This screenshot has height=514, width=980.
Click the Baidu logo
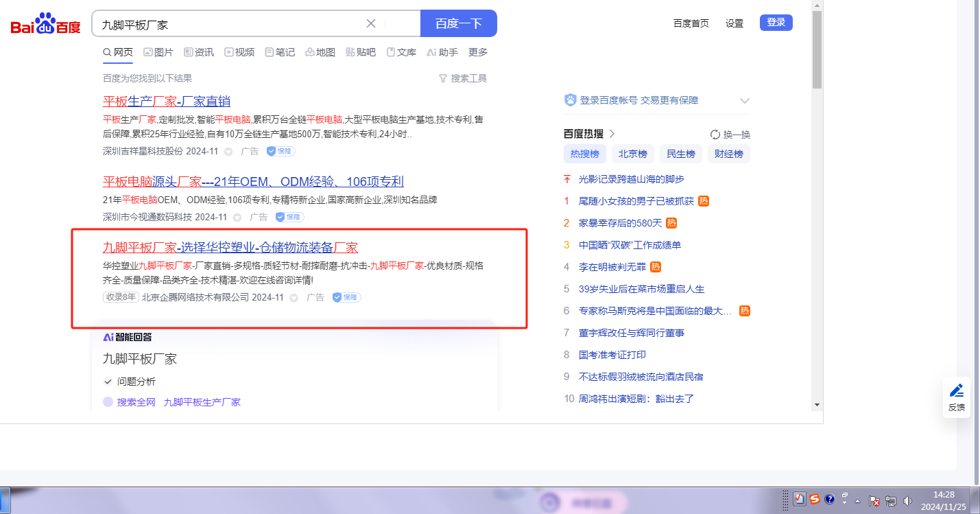(x=45, y=25)
